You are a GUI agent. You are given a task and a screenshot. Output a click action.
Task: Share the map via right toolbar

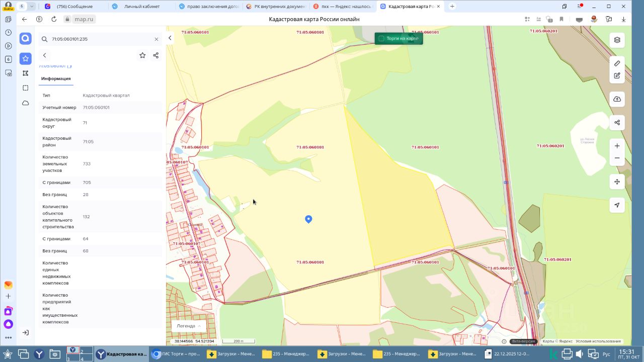click(x=617, y=123)
